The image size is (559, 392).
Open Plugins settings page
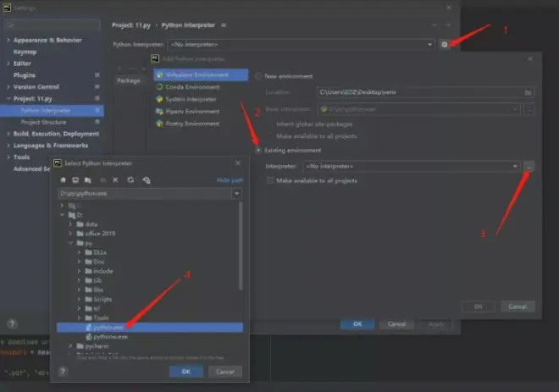25,75
